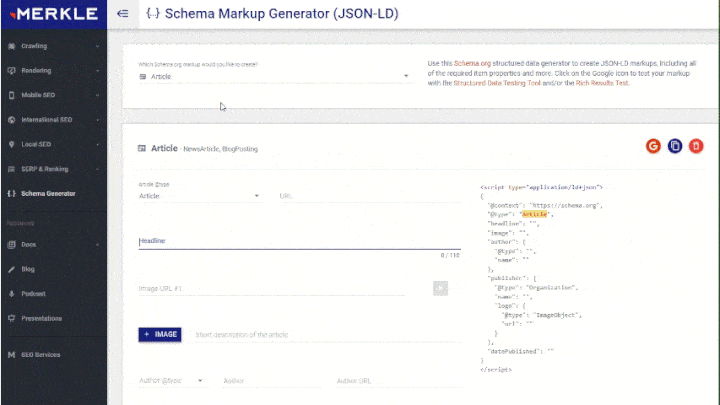Click the URL input field
The image size is (720, 405).
370,196
